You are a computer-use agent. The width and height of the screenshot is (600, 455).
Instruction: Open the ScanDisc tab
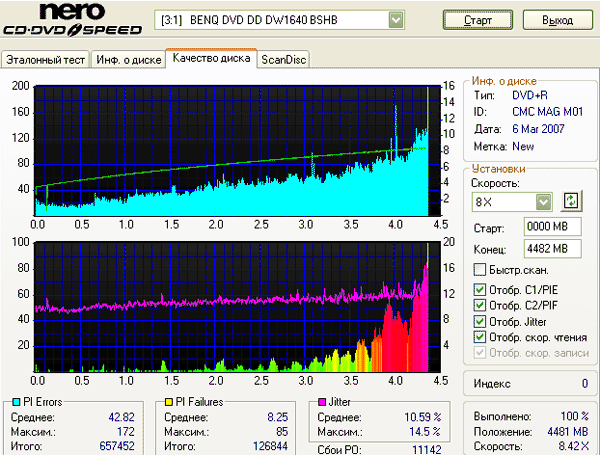[x=284, y=60]
